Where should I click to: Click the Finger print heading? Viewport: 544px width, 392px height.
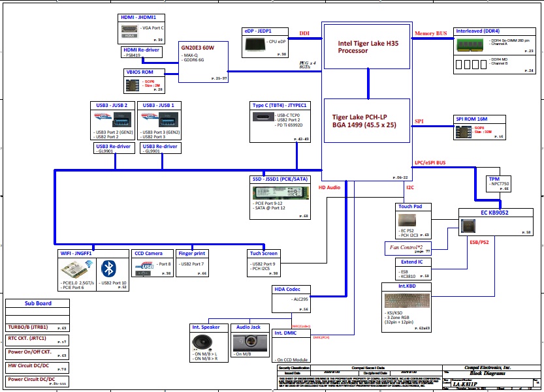pos(192,253)
